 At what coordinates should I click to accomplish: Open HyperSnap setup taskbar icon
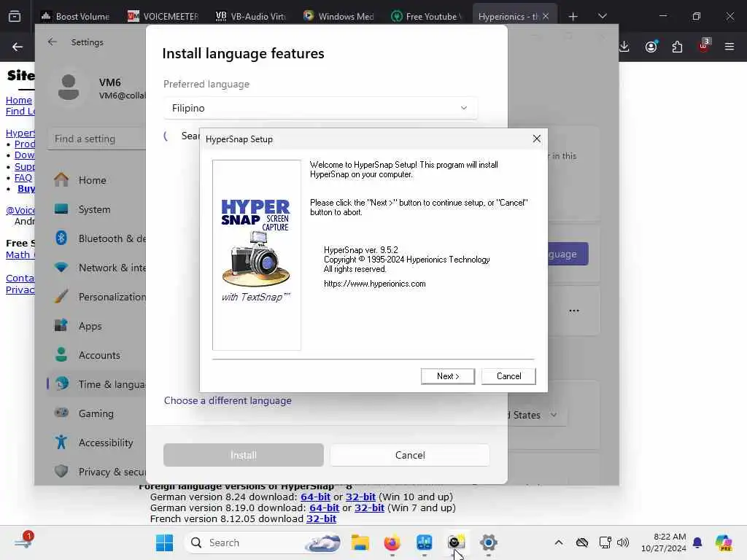pos(456,542)
